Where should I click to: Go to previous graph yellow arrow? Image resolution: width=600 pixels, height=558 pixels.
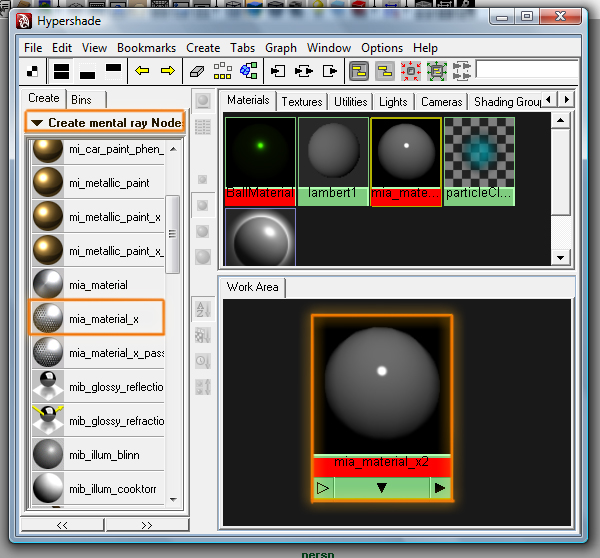tap(142, 71)
